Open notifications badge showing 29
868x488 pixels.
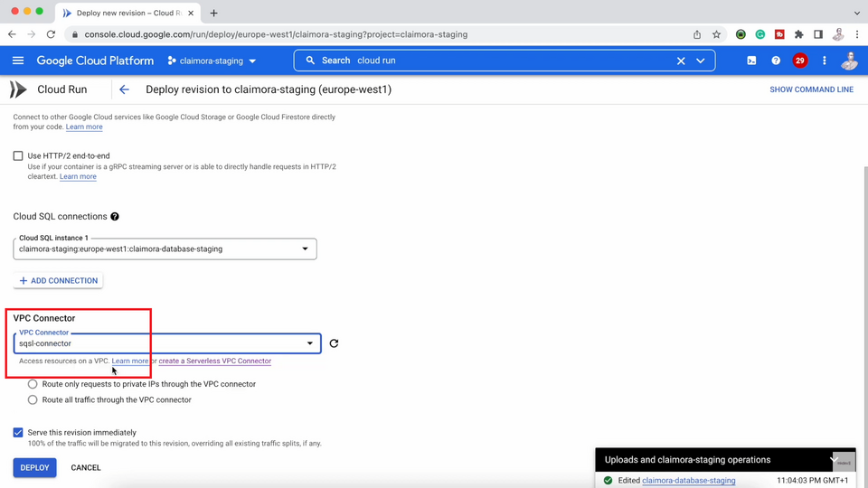799,61
